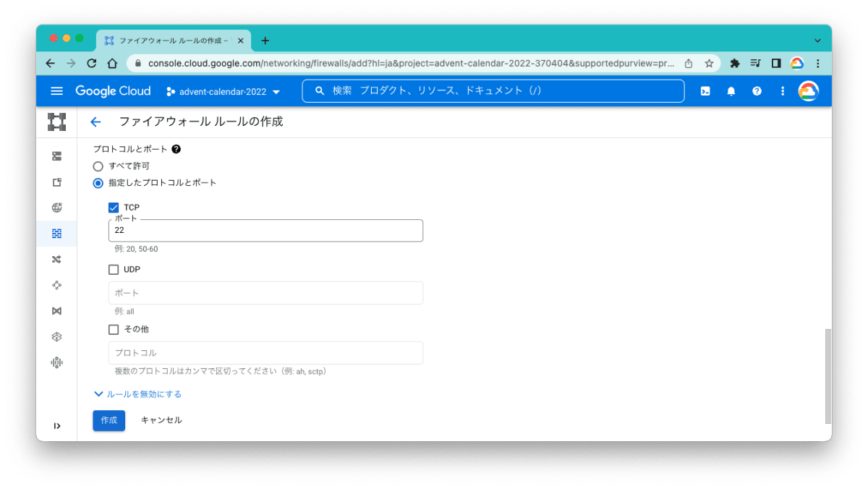Image resolution: width=868 pixels, height=489 pixels.
Task: Click the console search bar 検索
Action: [x=493, y=91]
